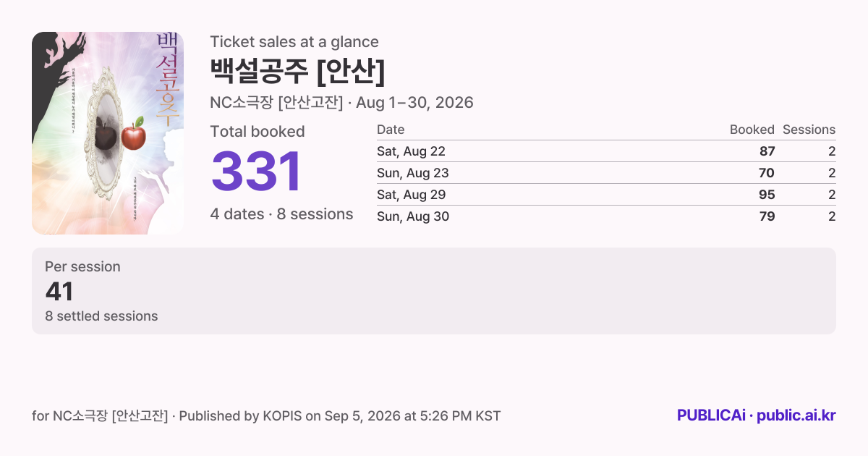
Task: Click the 'Ticket sales at a glance' heading
Action: click(x=294, y=42)
